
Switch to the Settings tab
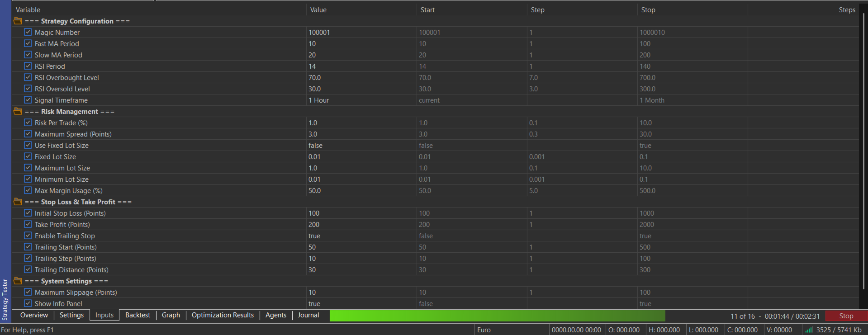(71, 315)
